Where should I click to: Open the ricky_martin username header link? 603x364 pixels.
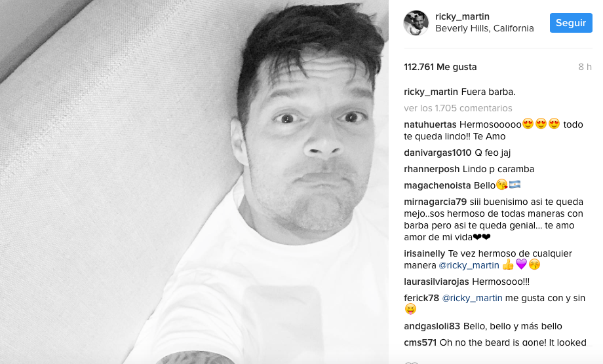point(462,16)
